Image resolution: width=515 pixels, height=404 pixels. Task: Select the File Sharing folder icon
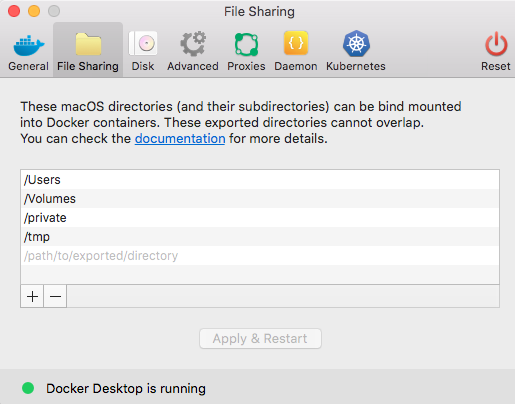click(x=88, y=44)
